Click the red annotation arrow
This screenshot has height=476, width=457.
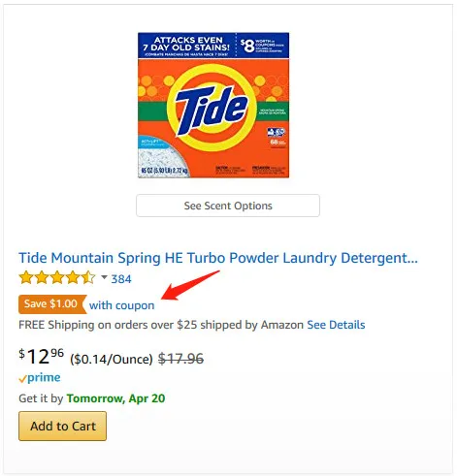click(x=190, y=285)
